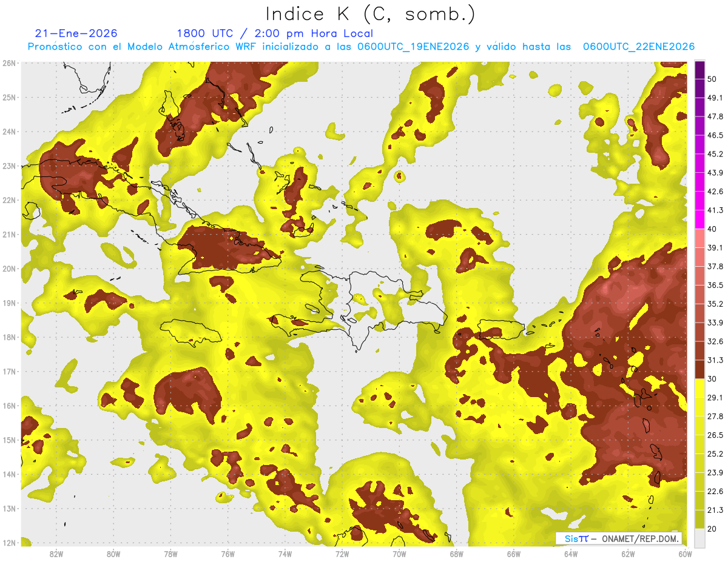Screen dimensions: 728x562
Task: Pick the dark purple swatch above value 50
Action: click(699, 70)
